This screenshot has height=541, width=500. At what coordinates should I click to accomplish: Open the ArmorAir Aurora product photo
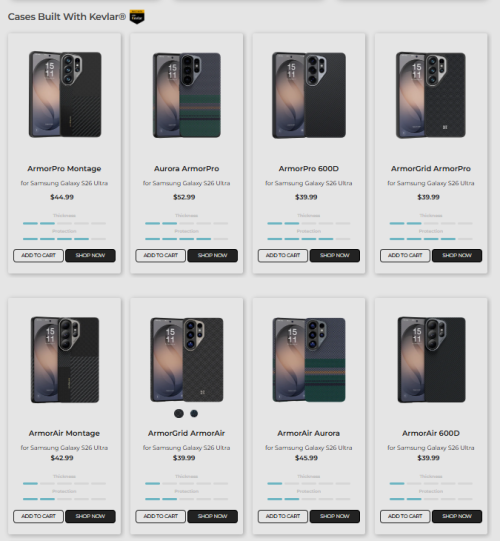pyautogui.click(x=309, y=360)
